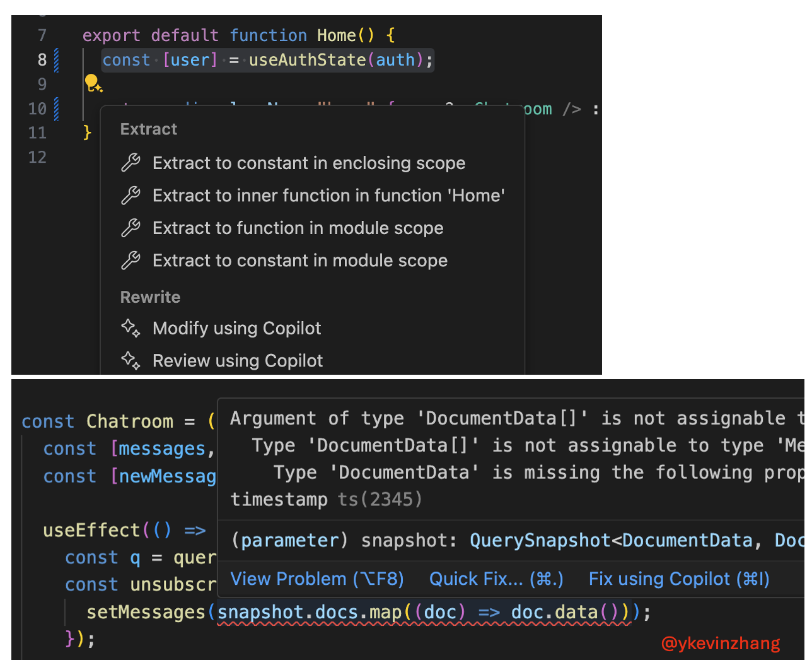The image size is (812, 670).
Task: Open 'View Problem' in the error popup
Action: coord(317,579)
